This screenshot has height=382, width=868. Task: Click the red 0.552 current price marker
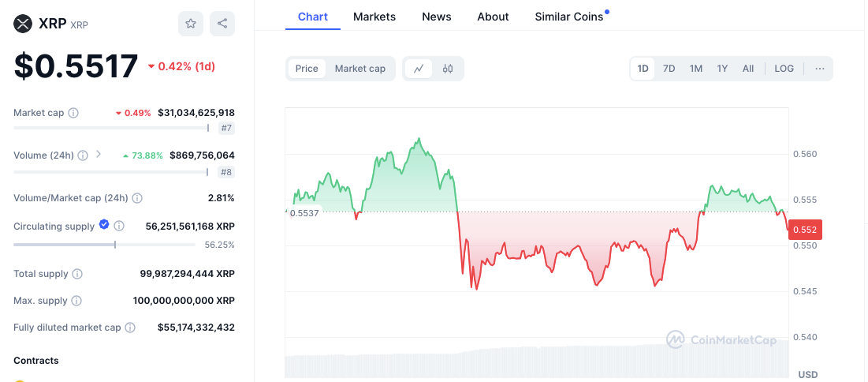click(x=805, y=230)
